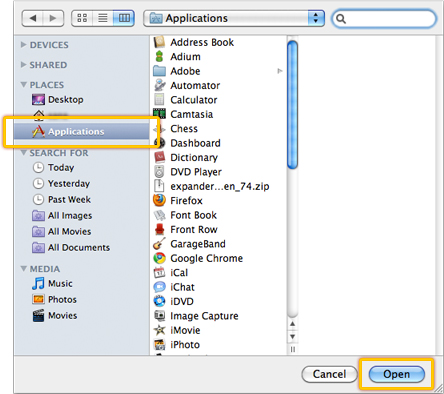Select the Font Book app icon
The height and width of the screenshot is (394, 444).
(159, 215)
